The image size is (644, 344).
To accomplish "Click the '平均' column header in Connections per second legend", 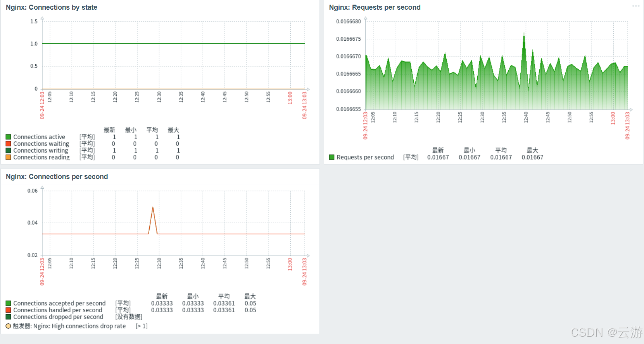I will point(224,296).
